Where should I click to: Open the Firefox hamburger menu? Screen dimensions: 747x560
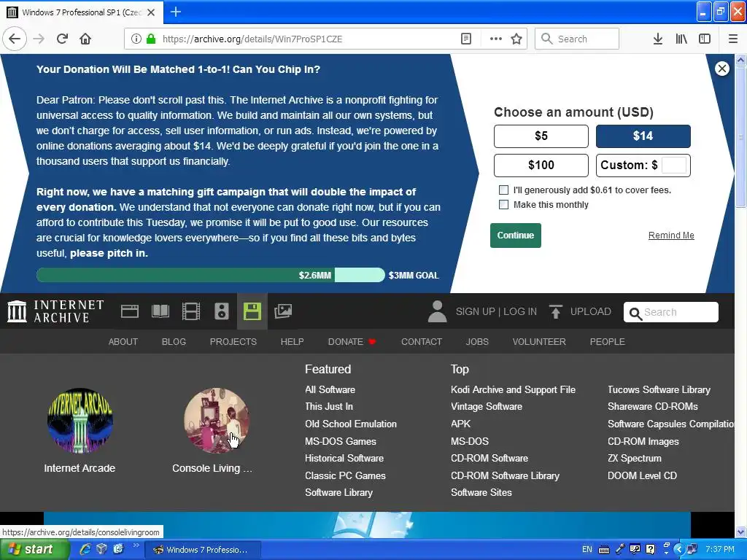(x=733, y=39)
